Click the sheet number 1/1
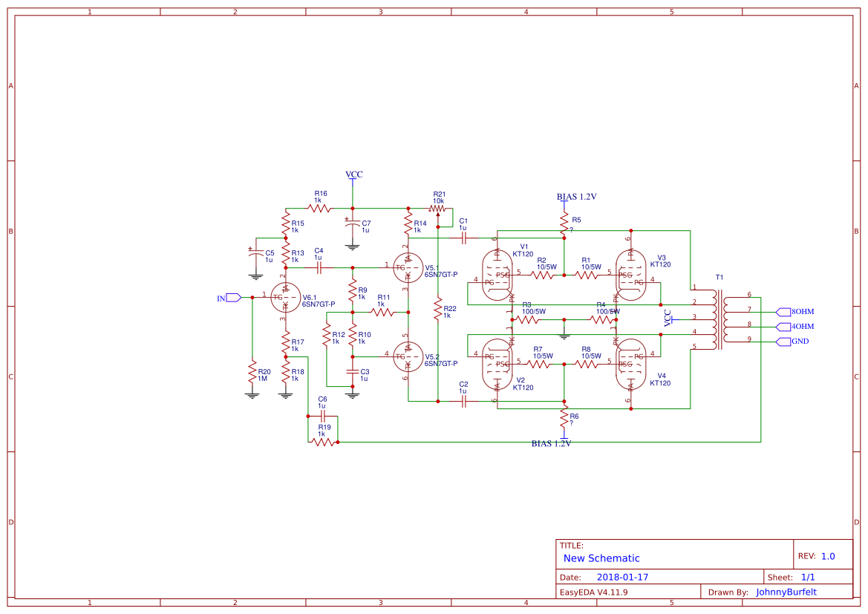Screen dimensions: 868x614 [808, 577]
